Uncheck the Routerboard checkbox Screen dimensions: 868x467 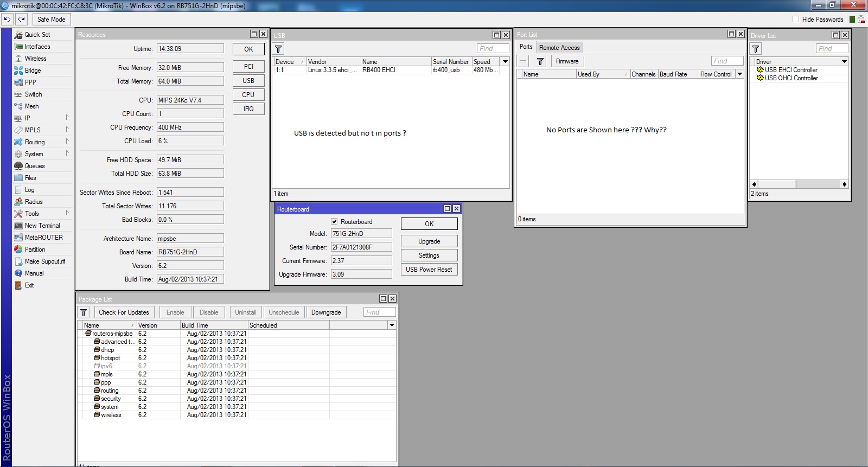click(334, 222)
